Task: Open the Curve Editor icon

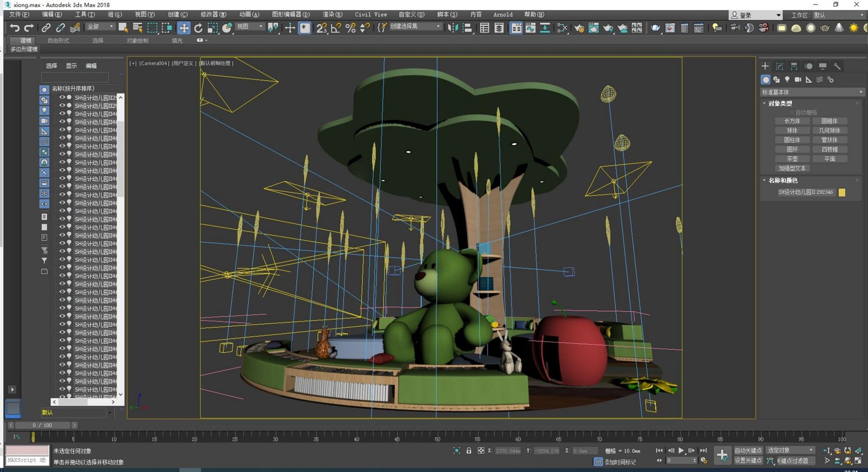Action: point(530,28)
